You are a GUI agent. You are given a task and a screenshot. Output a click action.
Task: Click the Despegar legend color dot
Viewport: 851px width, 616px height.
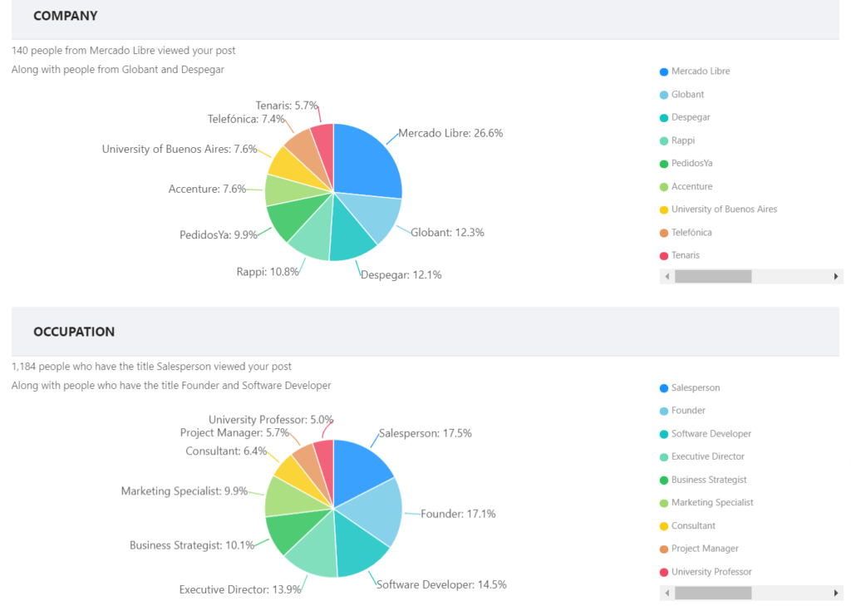point(664,118)
